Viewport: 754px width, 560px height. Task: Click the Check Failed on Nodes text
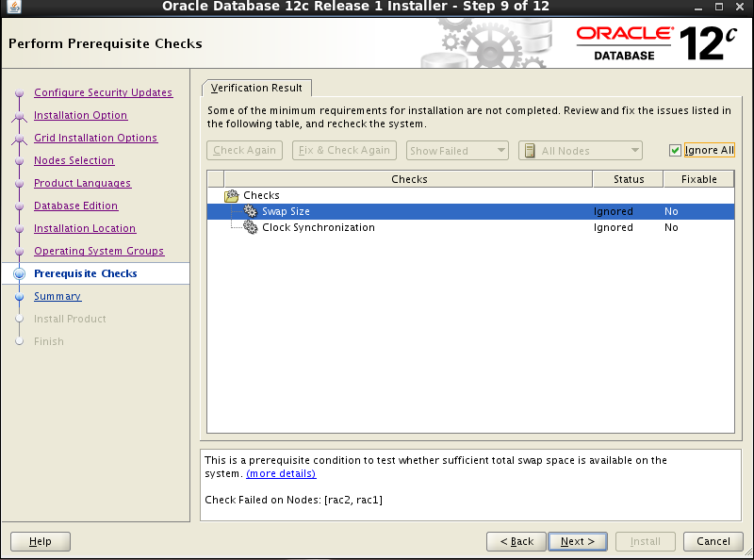[x=293, y=500]
